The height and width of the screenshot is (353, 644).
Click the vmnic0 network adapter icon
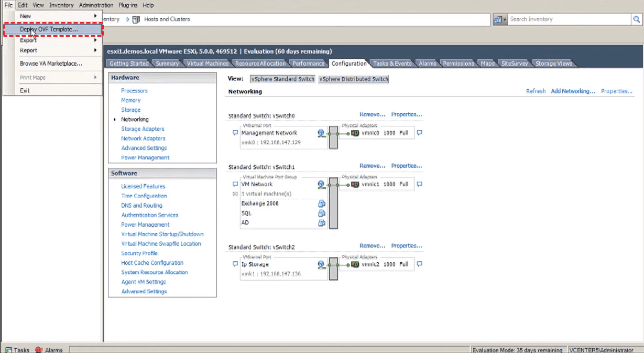(x=355, y=133)
